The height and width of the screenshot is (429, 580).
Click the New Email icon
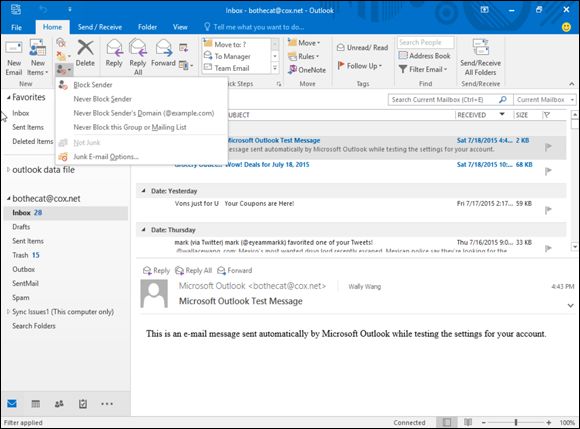click(14, 48)
